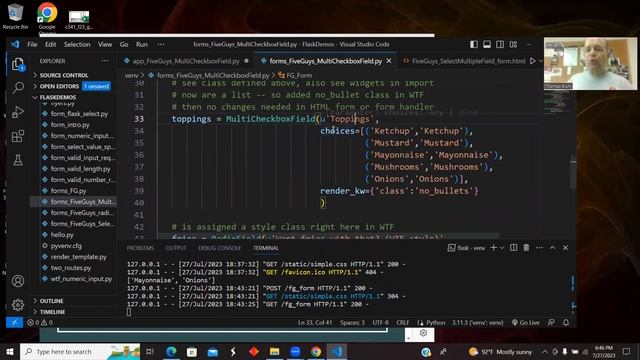Open the Search view in activity bar
Screen dimensions: 640x360
18,87
